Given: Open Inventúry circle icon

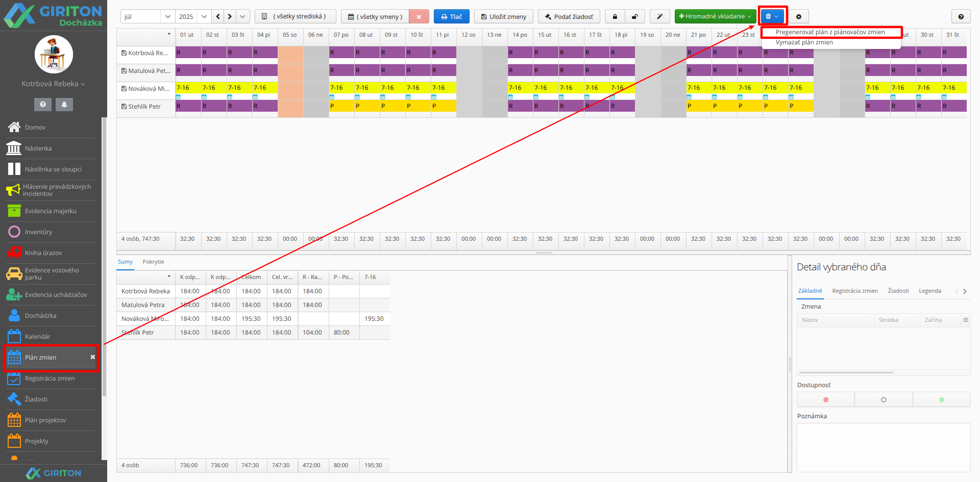Looking at the screenshot, I should [x=14, y=232].
